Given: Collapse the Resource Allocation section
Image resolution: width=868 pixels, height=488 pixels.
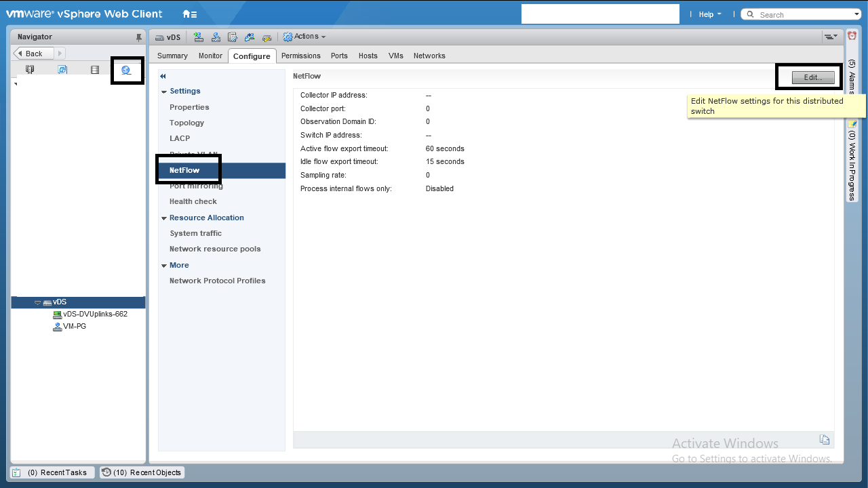Looking at the screenshot, I should pos(164,218).
